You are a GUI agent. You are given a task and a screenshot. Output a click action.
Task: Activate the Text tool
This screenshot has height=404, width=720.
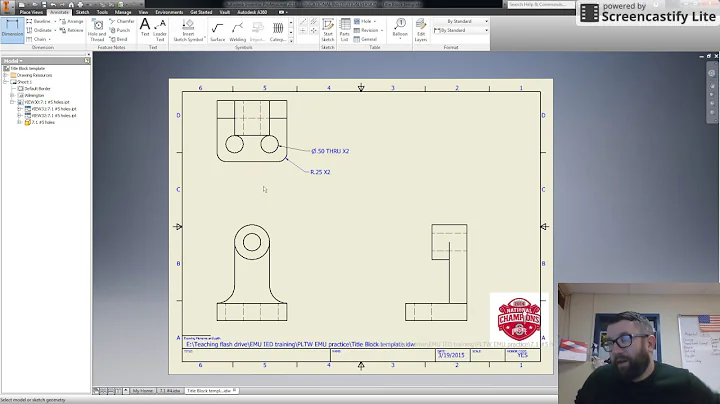point(145,28)
